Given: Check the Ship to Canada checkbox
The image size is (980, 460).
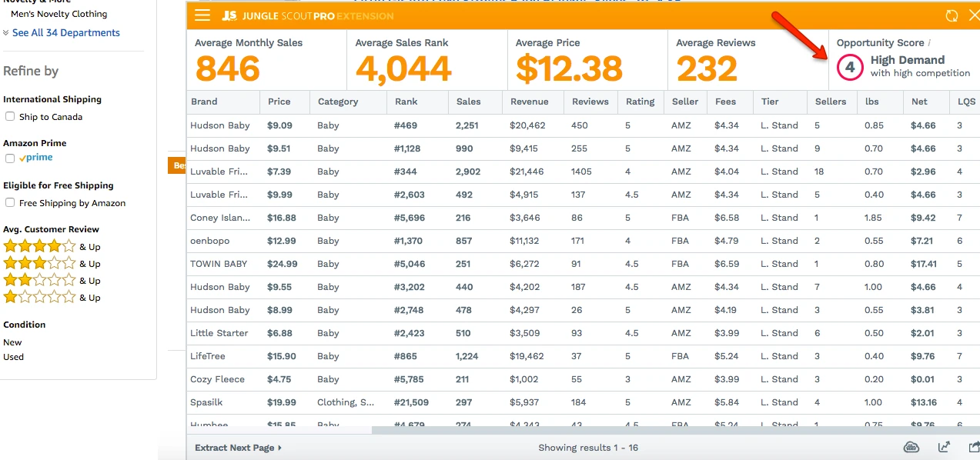Looking at the screenshot, I should pos(10,116).
